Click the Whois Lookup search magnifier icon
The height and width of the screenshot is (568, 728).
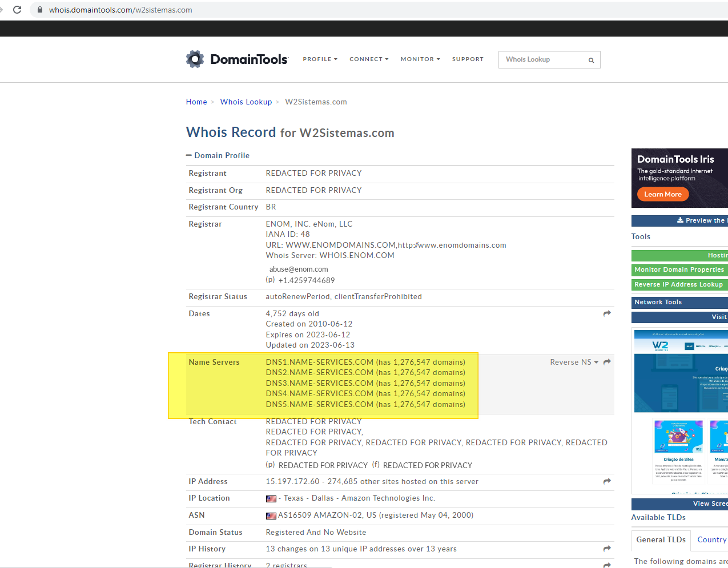click(592, 60)
